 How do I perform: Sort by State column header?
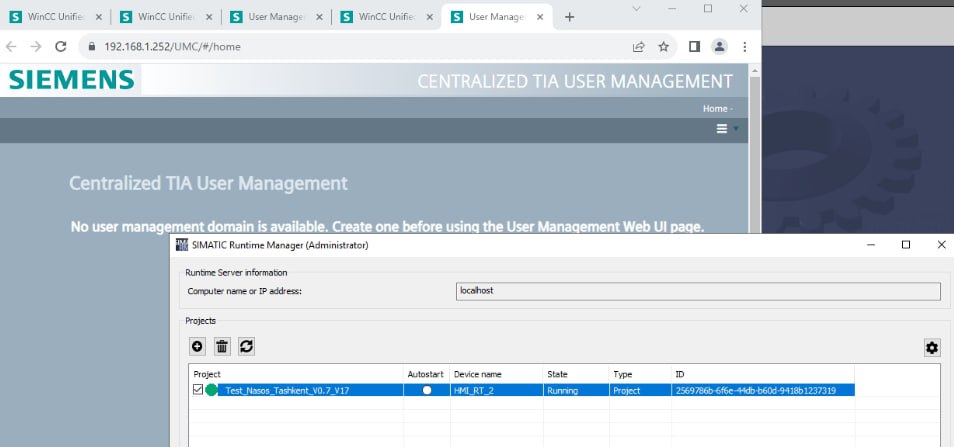(x=576, y=374)
